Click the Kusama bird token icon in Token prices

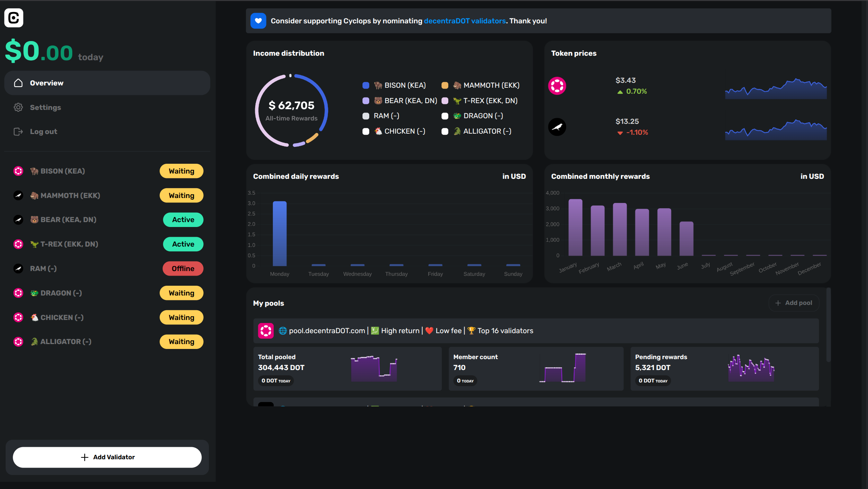click(x=557, y=127)
